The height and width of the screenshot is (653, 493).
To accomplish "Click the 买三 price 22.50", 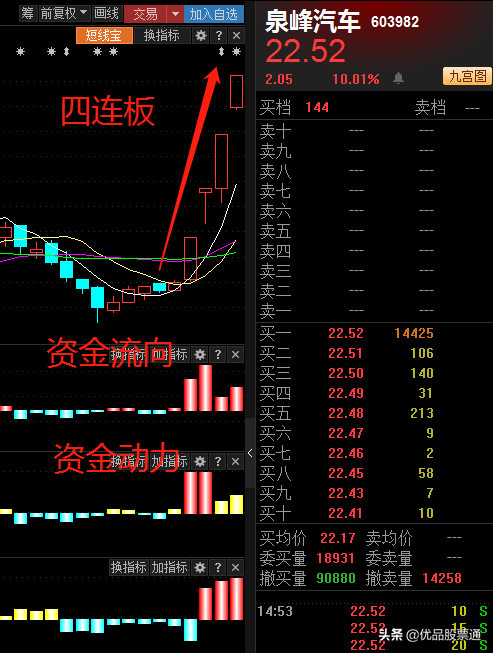I will pyautogui.click(x=346, y=373).
